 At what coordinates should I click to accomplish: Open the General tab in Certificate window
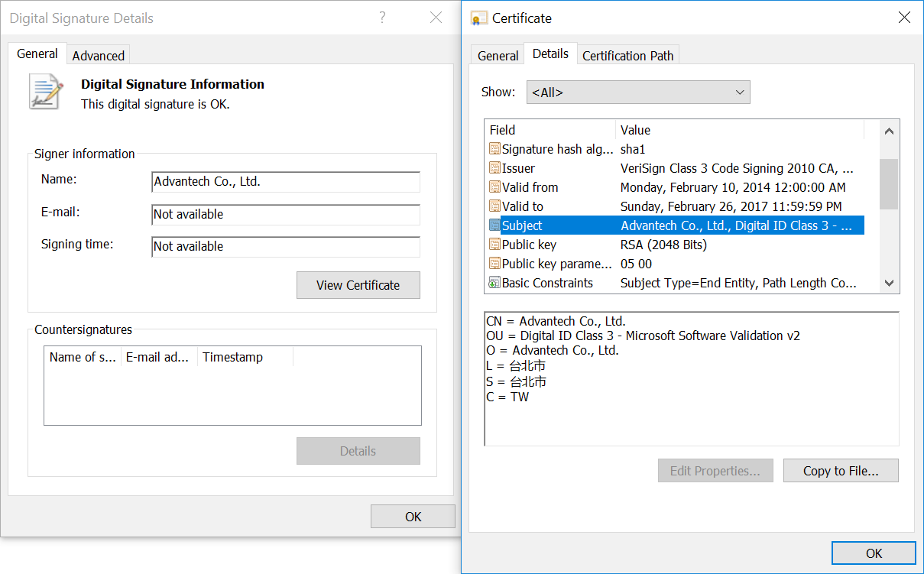(x=498, y=56)
